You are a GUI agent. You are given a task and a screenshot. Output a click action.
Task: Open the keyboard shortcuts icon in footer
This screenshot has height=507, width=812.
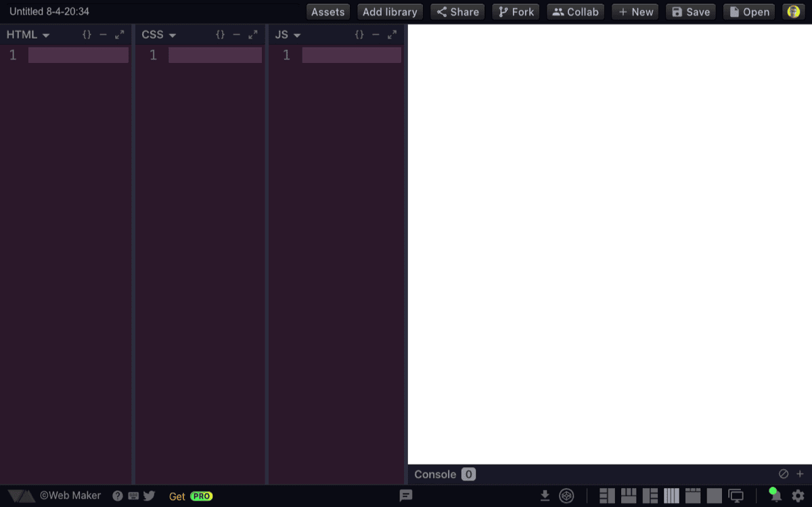133,495
